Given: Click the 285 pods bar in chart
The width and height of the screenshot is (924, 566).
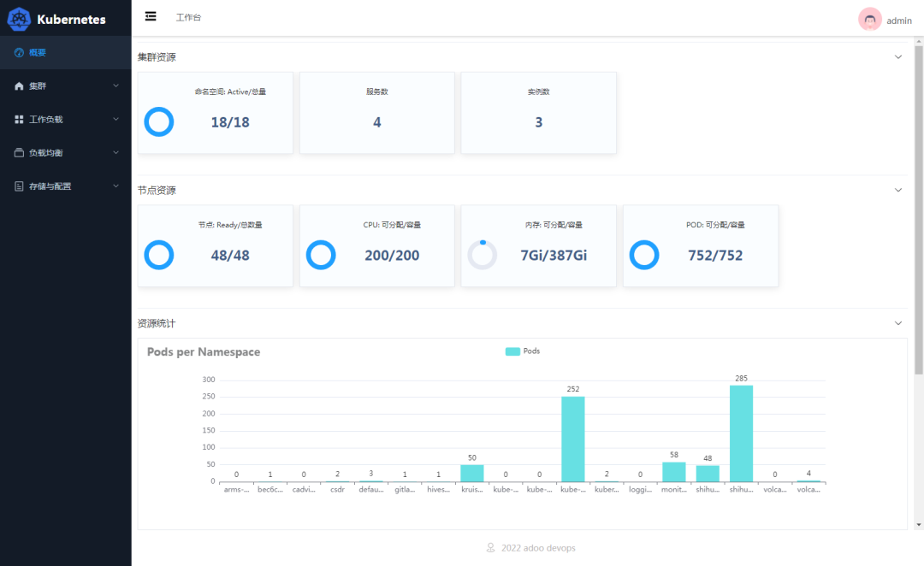Looking at the screenshot, I should tap(741, 433).
